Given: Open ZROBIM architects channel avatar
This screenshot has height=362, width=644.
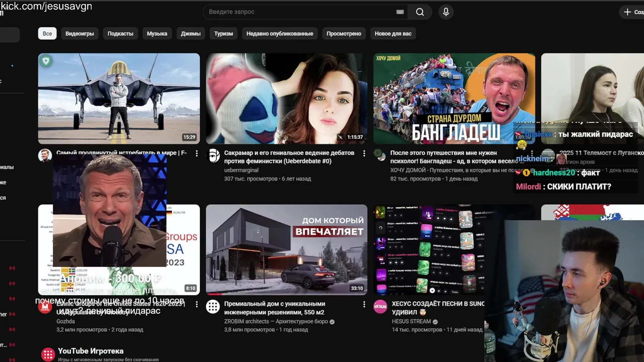Looking at the screenshot, I should 213,307.
